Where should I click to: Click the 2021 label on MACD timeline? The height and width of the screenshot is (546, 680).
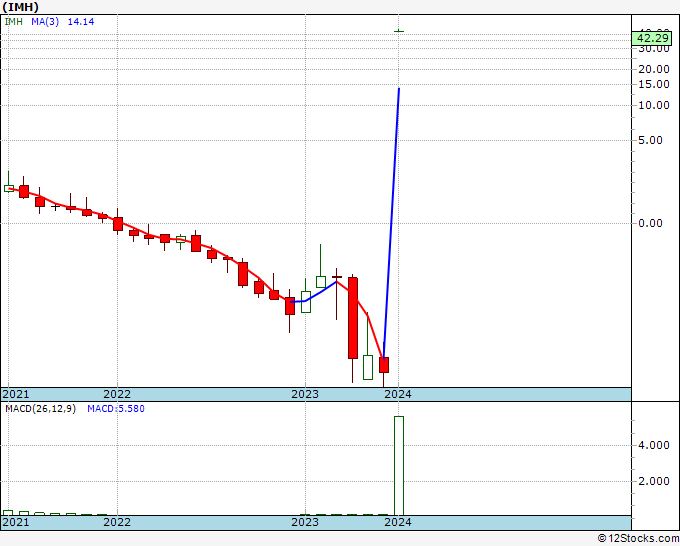point(16,522)
